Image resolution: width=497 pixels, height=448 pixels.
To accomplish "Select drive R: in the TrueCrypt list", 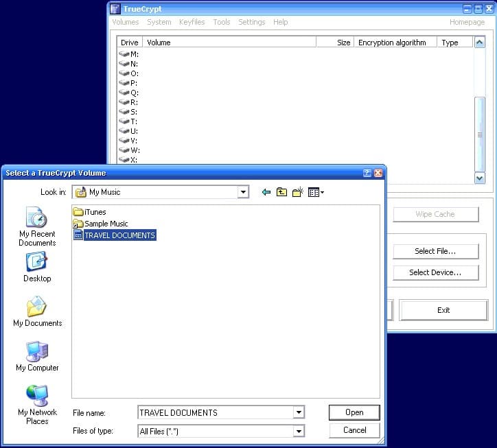I will coord(128,102).
